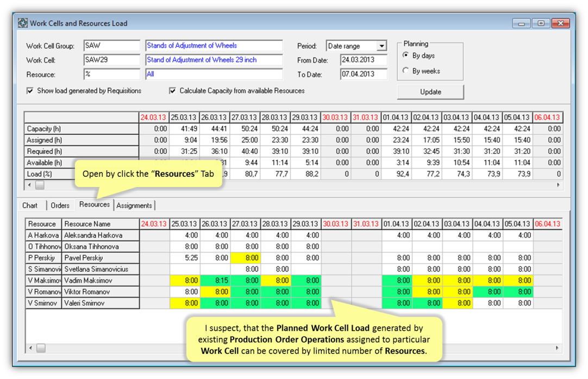The height and width of the screenshot is (379, 588).
Task: Select the 'Aleksandra Harkova' resource name
Action: [101, 235]
